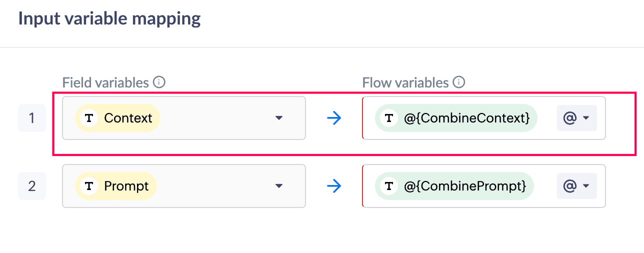Click the Field variables column label
The image size is (644, 253).
click(105, 82)
